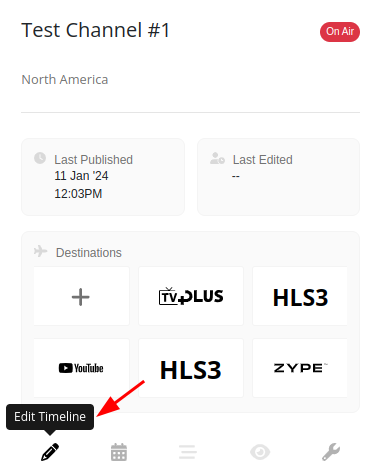Image resolution: width=380 pixels, height=473 pixels.
Task: Click the Test Channel #1 title
Action: pyautogui.click(x=96, y=30)
